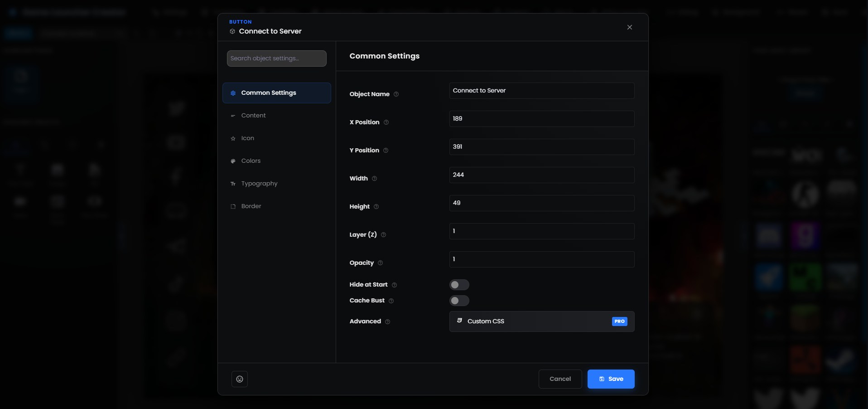
Task: Click the help icon next to Width
Action: 374,179
